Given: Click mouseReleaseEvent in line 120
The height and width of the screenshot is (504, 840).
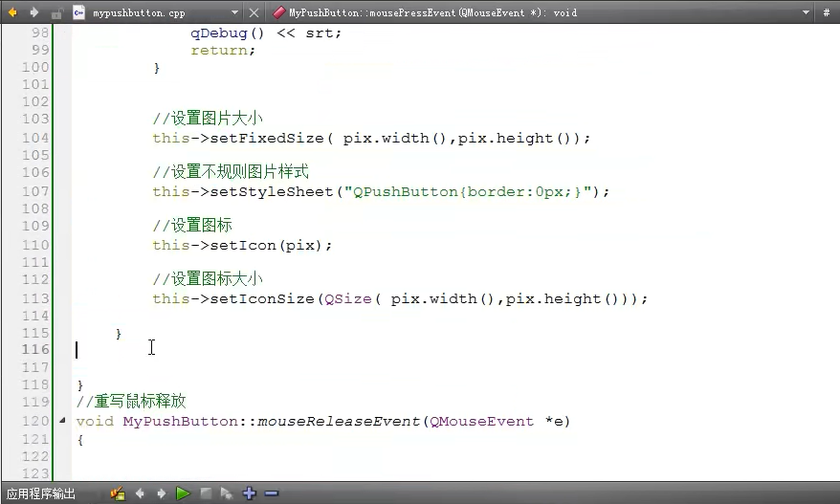Looking at the screenshot, I should tap(339, 422).
